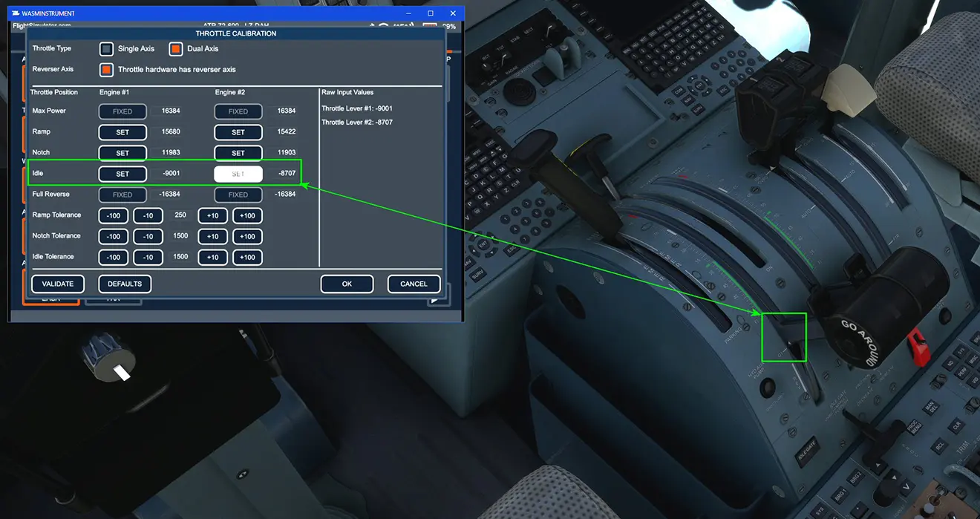Click the Raw Input Values heading
The width and height of the screenshot is (980, 519).
[347, 93]
